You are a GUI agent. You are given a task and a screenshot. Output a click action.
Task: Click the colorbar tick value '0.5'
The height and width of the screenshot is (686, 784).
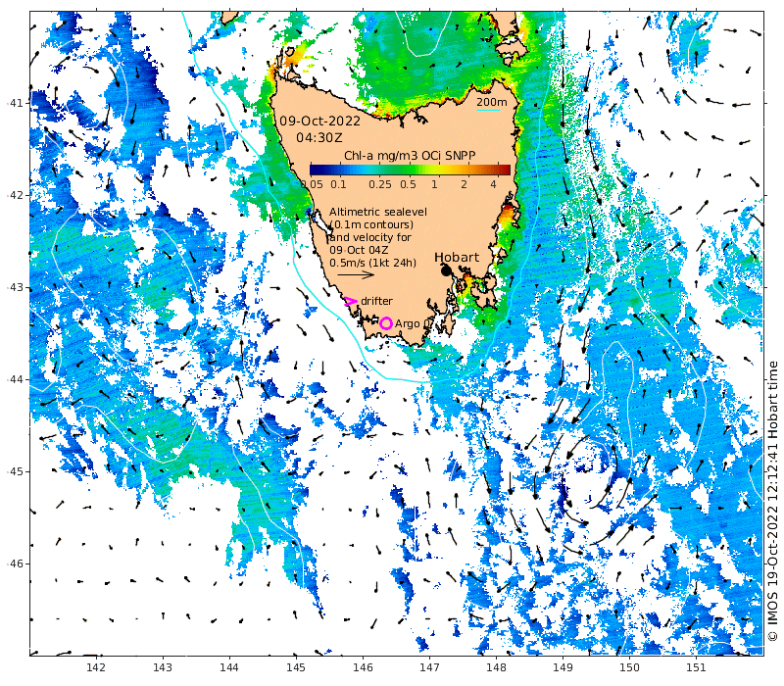click(408, 184)
